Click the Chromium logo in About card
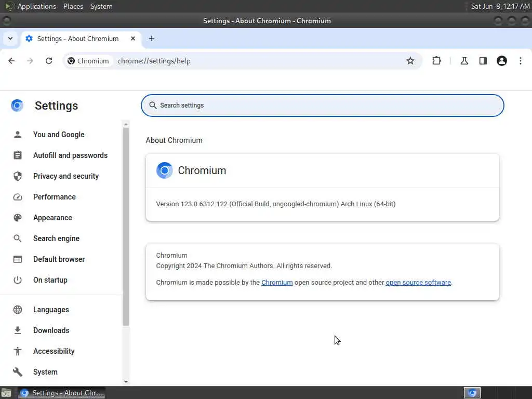The width and height of the screenshot is (532, 399). [x=164, y=170]
